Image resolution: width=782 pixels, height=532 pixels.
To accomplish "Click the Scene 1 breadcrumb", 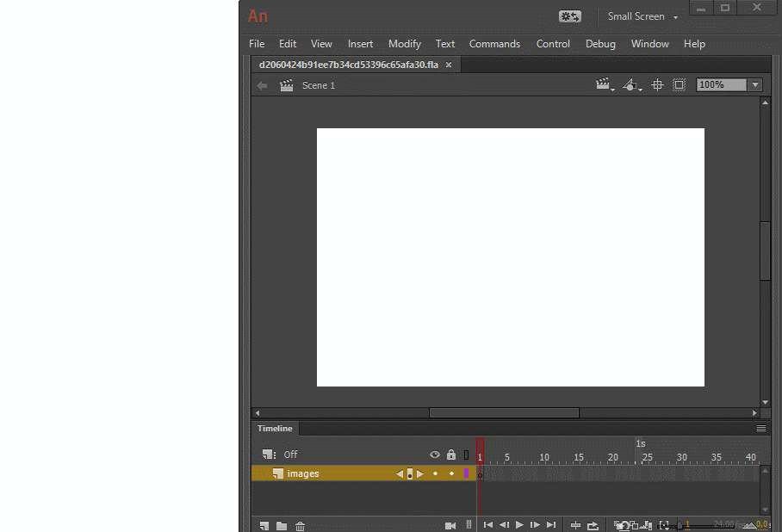I will click(318, 84).
